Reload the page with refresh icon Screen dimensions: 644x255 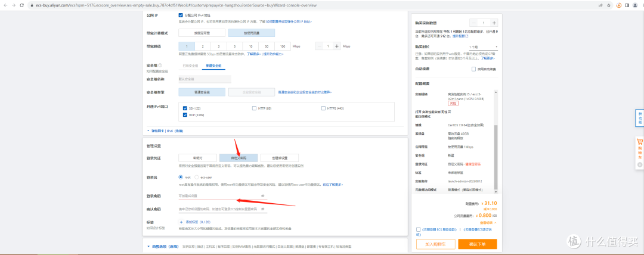(x=23, y=5)
